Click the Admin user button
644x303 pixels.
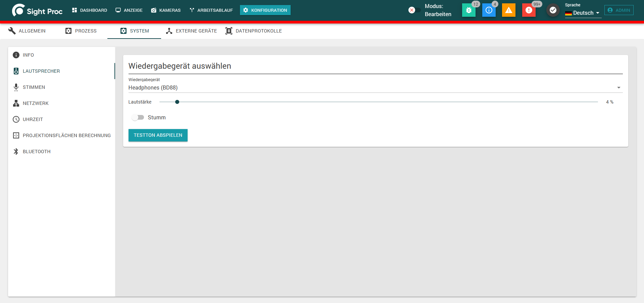(619, 10)
